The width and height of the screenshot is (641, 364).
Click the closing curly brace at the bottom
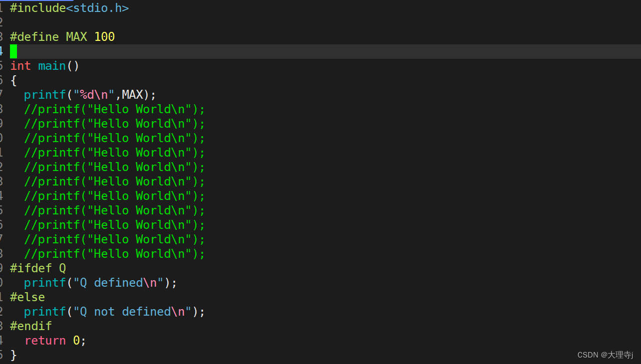click(13, 355)
